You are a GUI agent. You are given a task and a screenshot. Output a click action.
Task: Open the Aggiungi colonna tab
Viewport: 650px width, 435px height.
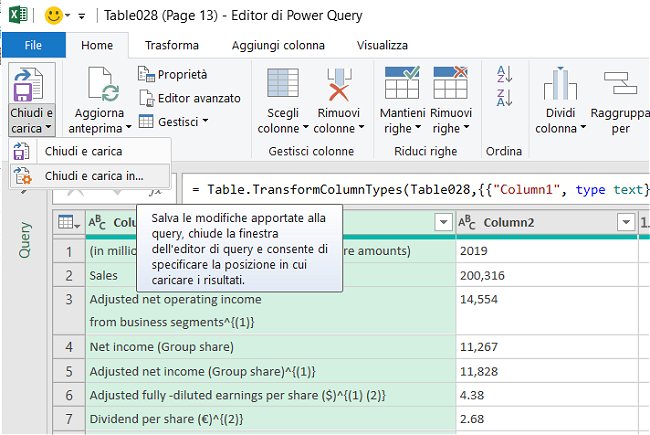coord(278,45)
